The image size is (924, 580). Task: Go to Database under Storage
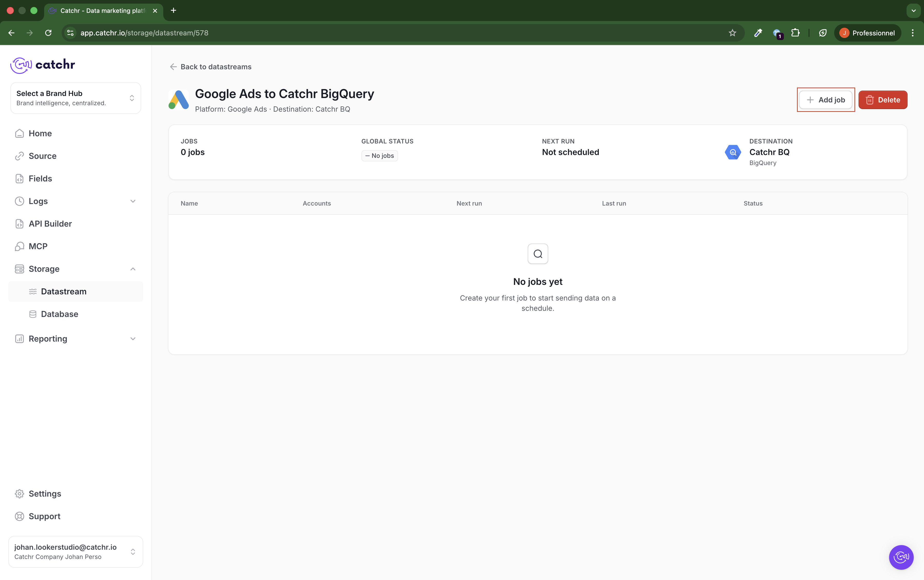(x=60, y=314)
